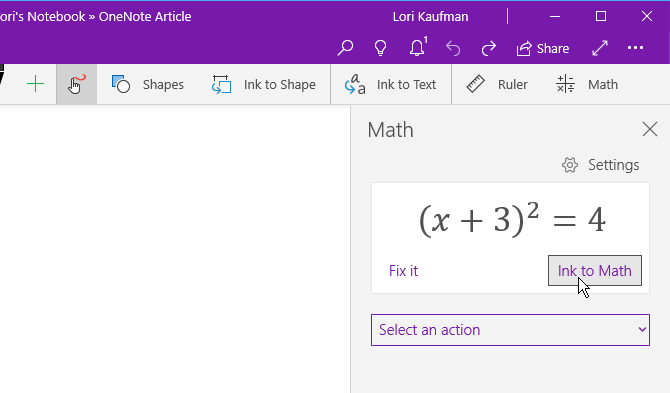
Task: Click the Tell Me lightbulb icon
Action: 380,48
